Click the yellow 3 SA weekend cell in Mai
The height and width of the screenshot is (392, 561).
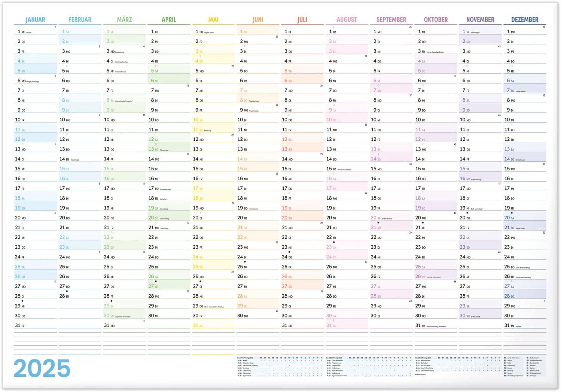click(213, 51)
